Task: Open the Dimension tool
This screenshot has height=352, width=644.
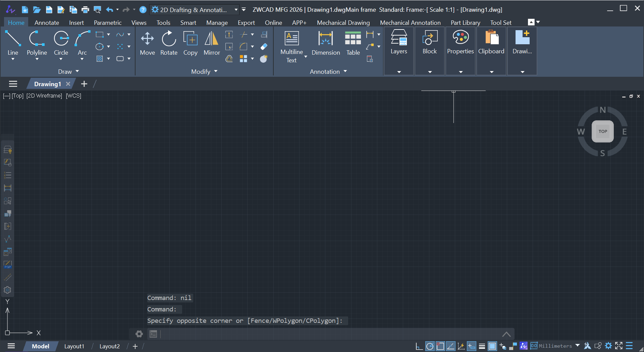Action: click(326, 43)
